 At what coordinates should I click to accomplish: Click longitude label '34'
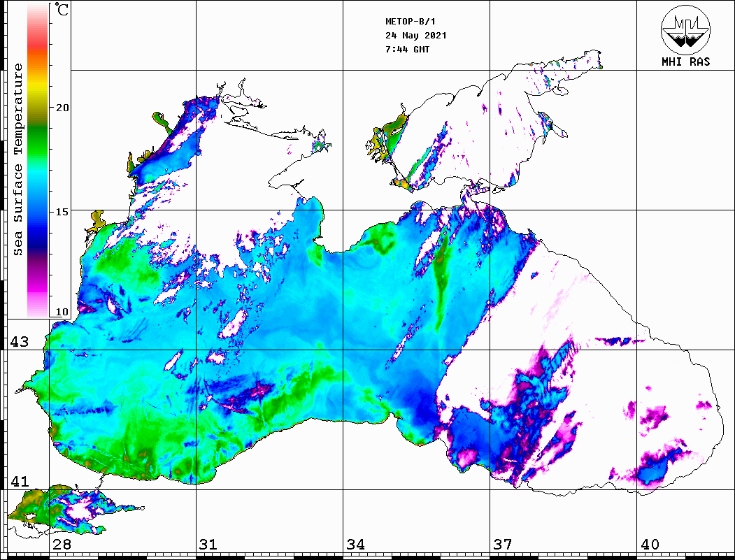pyautogui.click(x=356, y=544)
